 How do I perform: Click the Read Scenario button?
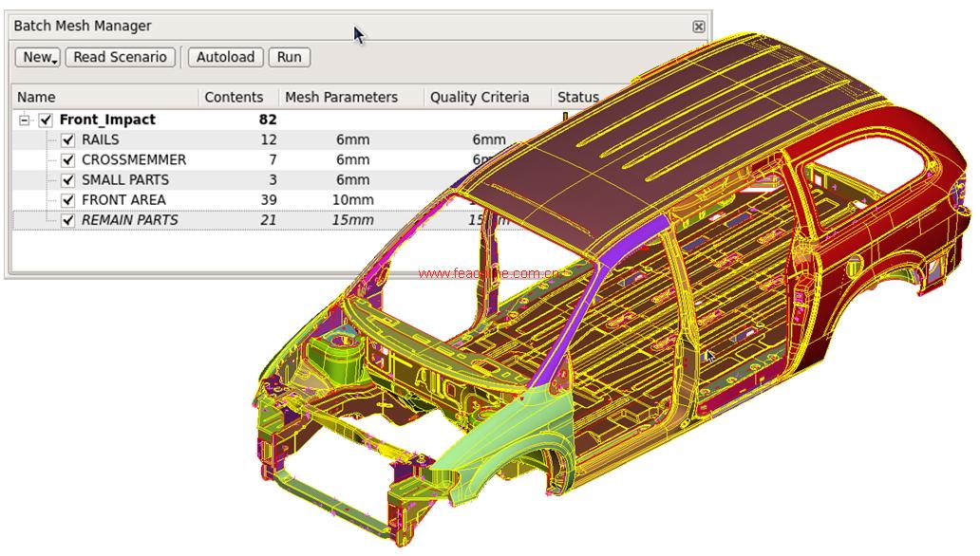click(120, 57)
